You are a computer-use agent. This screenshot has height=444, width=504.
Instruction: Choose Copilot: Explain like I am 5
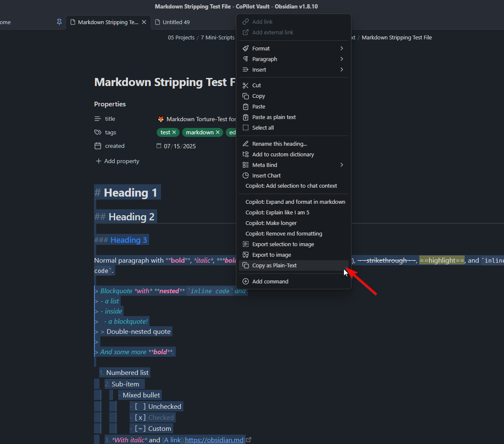294,213
